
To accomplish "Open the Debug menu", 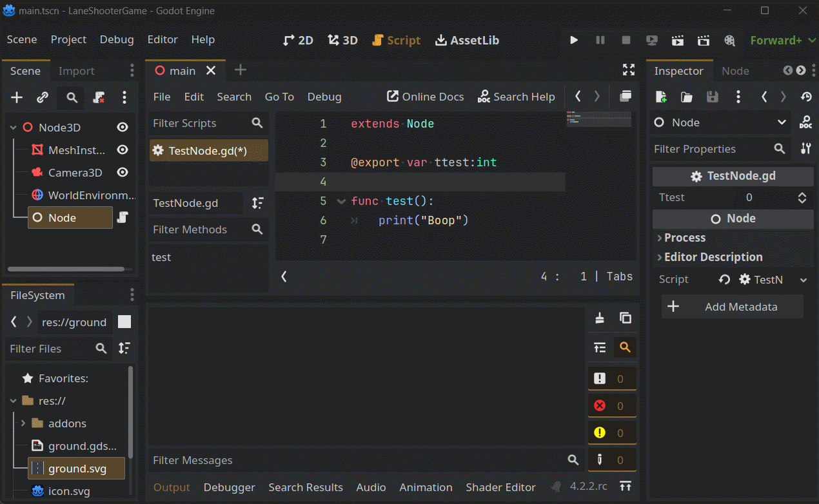I will click(x=117, y=40).
